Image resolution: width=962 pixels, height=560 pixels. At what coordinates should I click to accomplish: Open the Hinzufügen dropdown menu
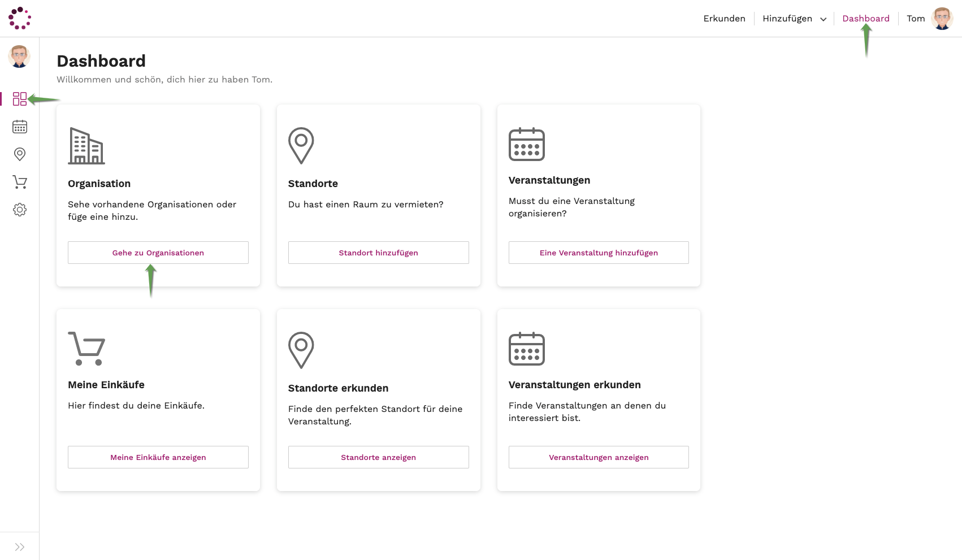point(794,19)
